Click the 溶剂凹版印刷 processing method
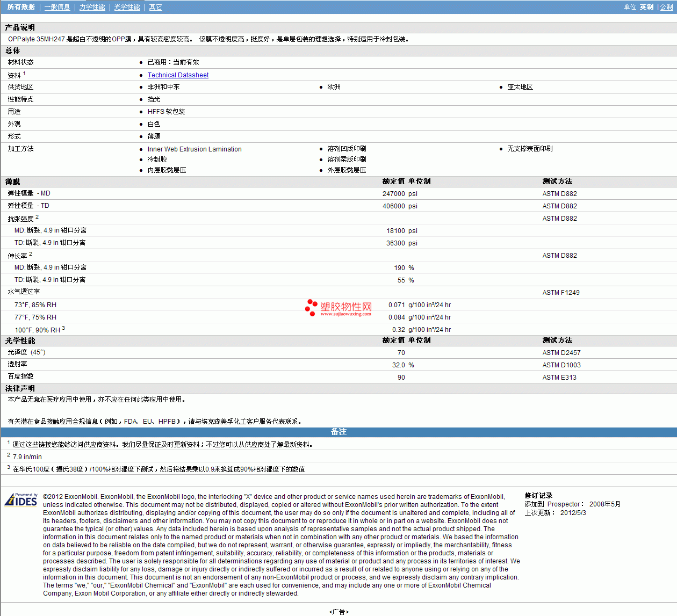677x616 pixels. pyautogui.click(x=347, y=149)
